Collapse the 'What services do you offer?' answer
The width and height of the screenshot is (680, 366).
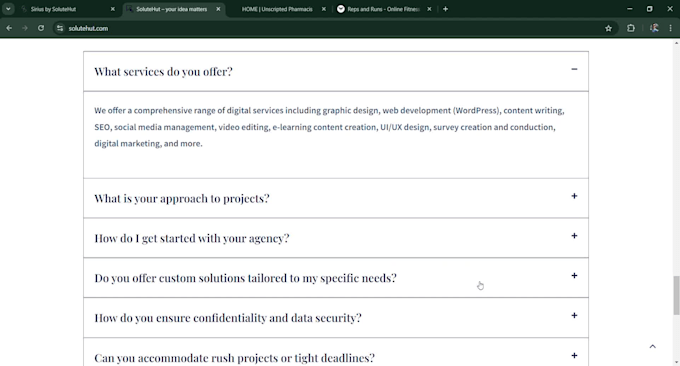(574, 69)
